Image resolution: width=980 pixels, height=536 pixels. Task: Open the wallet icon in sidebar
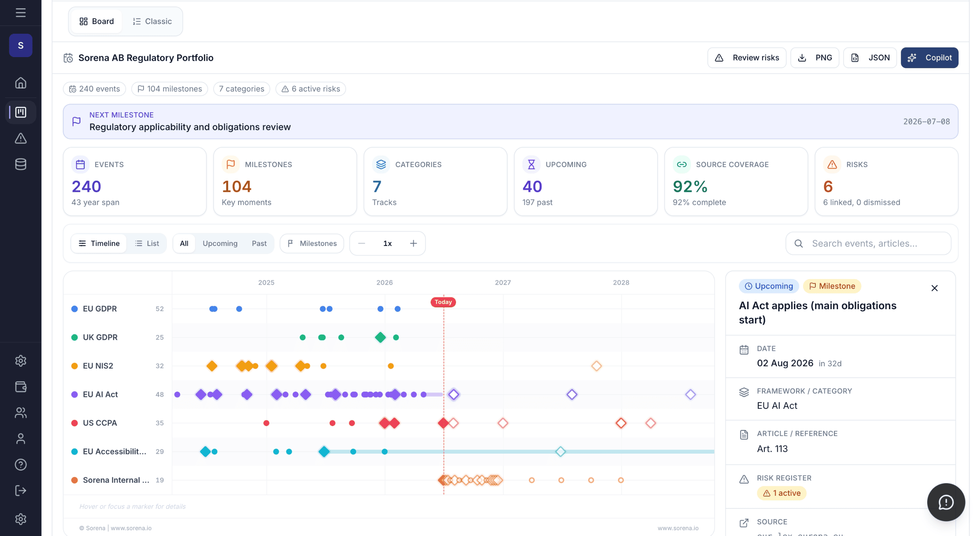click(x=21, y=387)
